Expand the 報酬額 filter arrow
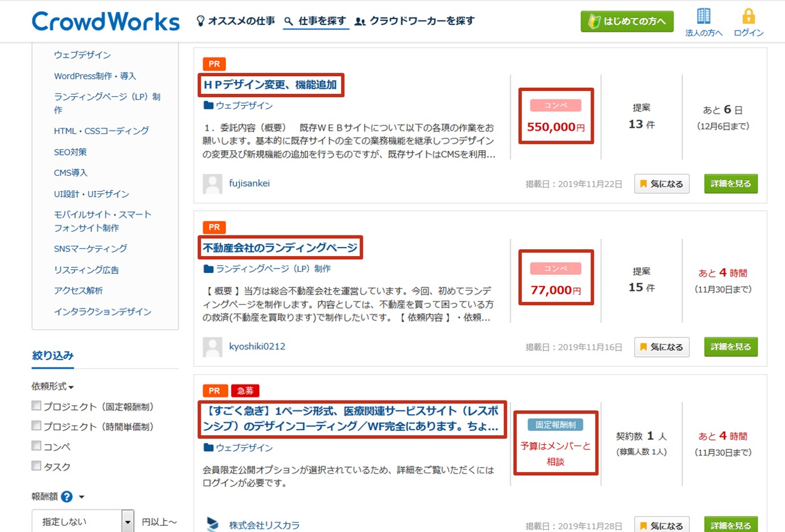 tap(82, 497)
